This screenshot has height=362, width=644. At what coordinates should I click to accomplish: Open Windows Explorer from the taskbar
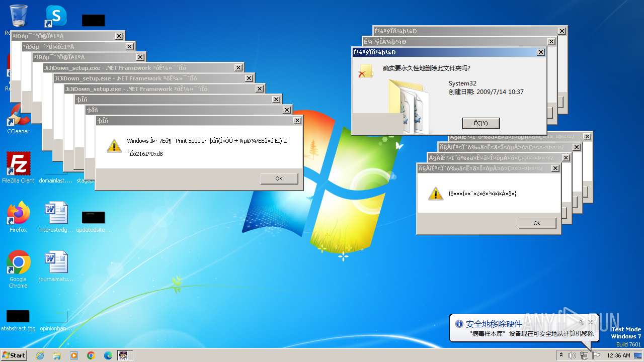[x=57, y=355]
